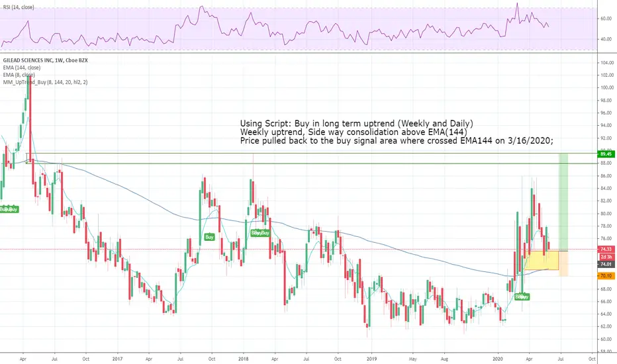
Task: Select the Buy marker cluster at chart's left edge
Action: point(9,209)
